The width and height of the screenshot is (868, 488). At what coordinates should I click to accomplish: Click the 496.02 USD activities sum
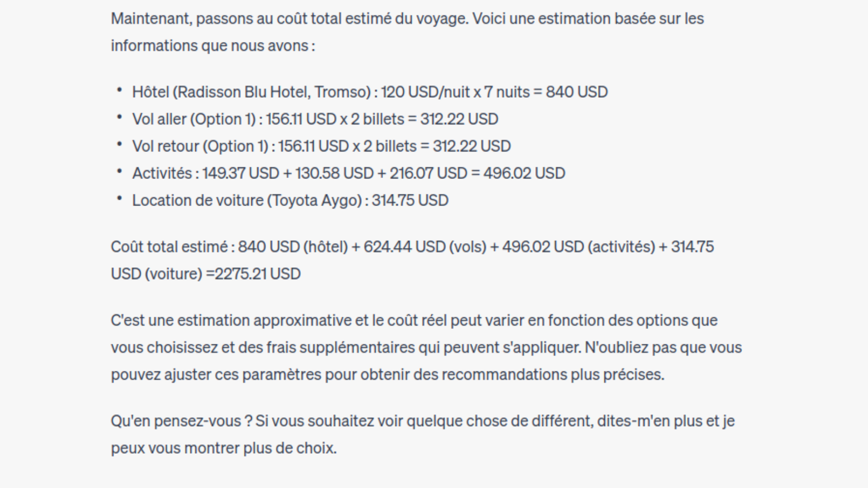[524, 174]
